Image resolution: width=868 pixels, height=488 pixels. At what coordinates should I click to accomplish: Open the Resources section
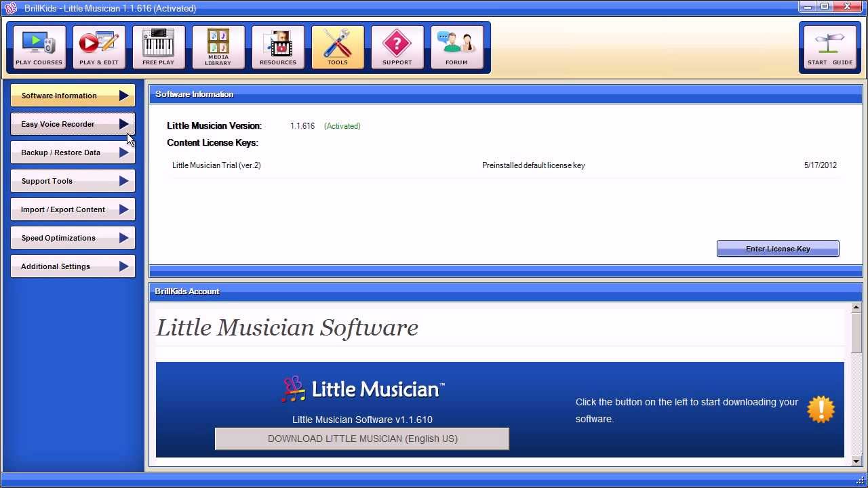[x=278, y=47]
